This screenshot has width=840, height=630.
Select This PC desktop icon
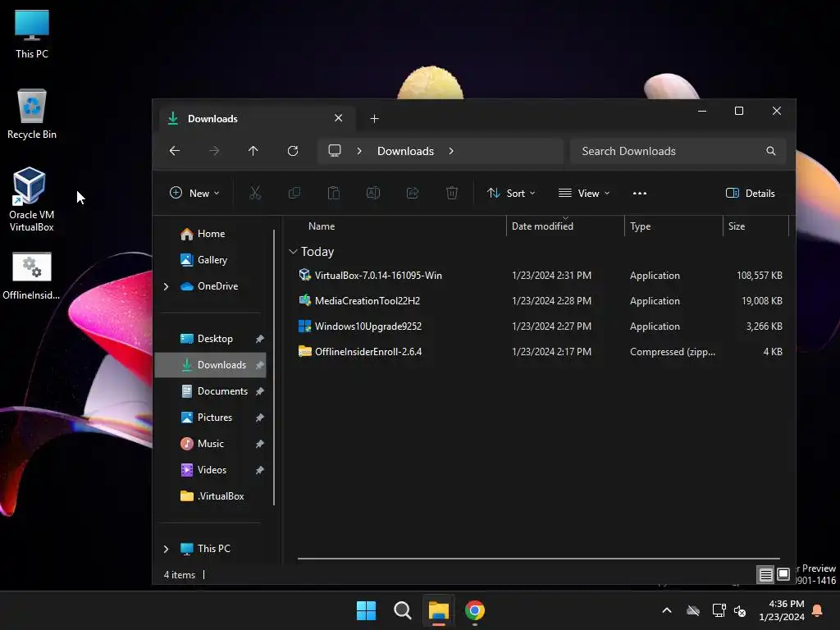point(32,33)
